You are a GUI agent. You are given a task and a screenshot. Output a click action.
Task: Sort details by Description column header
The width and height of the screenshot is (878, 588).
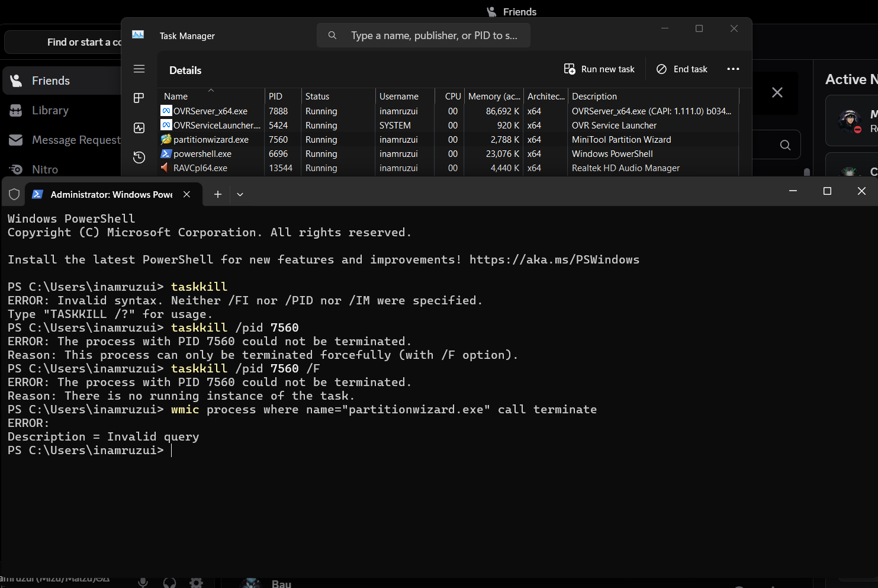point(654,96)
